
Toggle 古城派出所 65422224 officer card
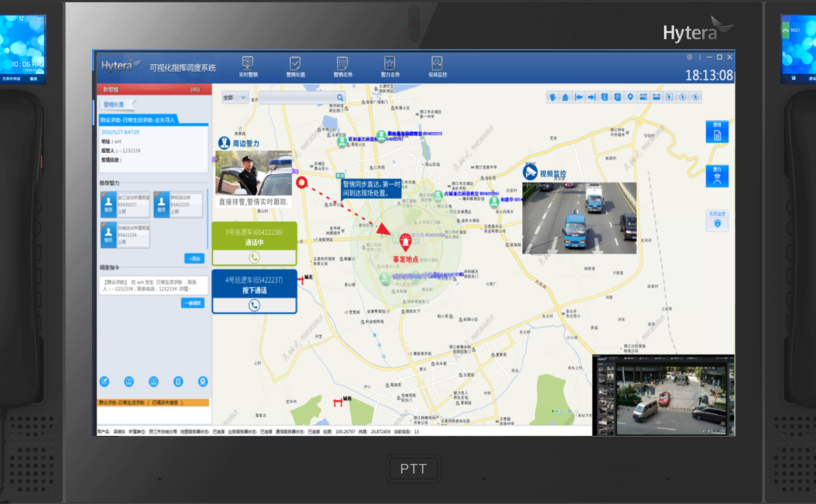125,235
